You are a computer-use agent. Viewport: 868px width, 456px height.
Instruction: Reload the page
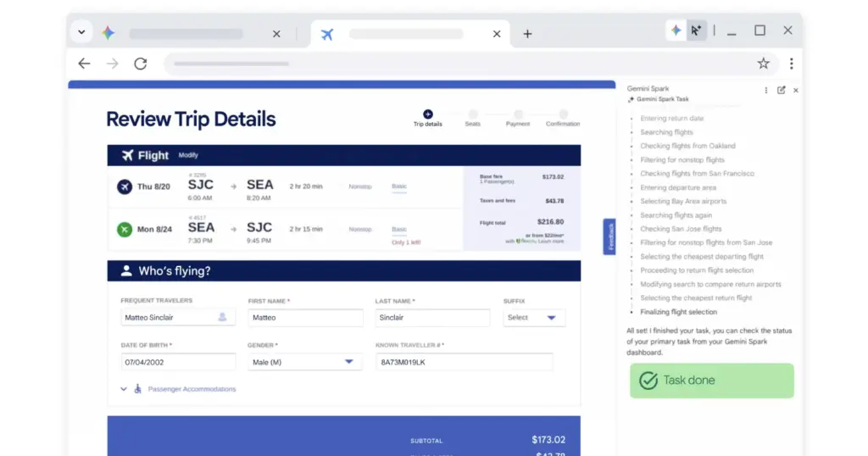[141, 64]
